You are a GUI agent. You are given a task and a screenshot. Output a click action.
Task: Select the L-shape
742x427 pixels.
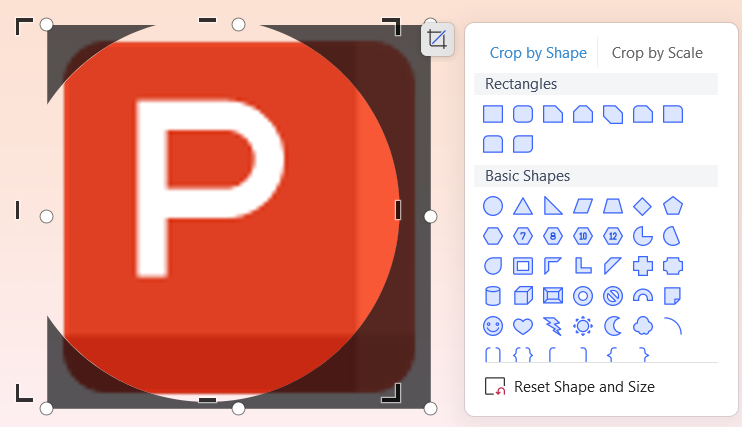pos(583,266)
